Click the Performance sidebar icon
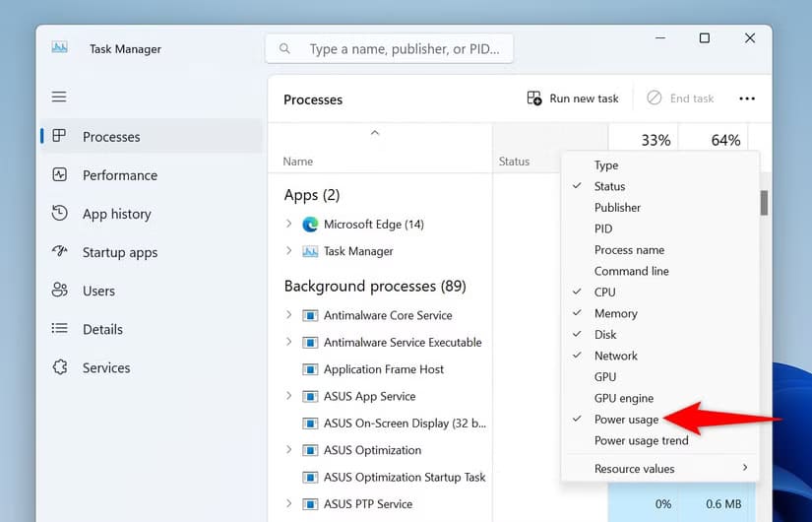Viewport: 812px width, 522px height. [60, 175]
